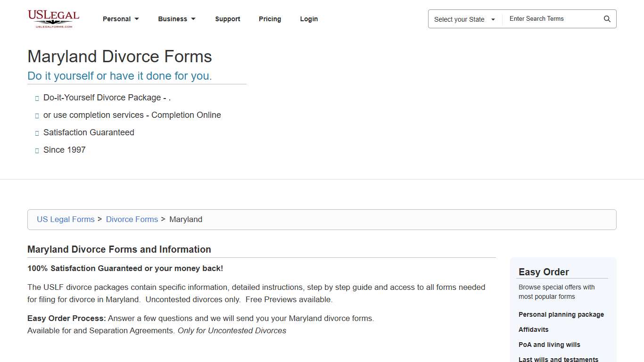Select Personal planning package in Easy Order sidebar

pos(561,314)
